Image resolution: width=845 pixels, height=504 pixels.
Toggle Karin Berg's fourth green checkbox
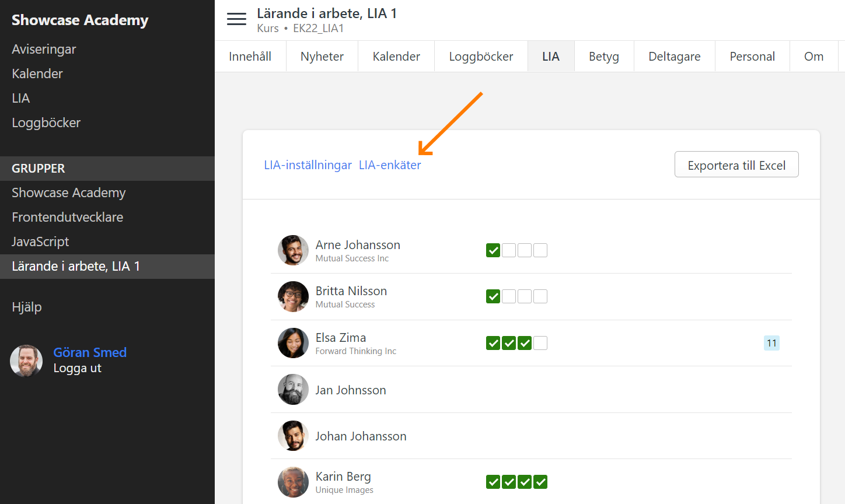pyautogui.click(x=540, y=482)
